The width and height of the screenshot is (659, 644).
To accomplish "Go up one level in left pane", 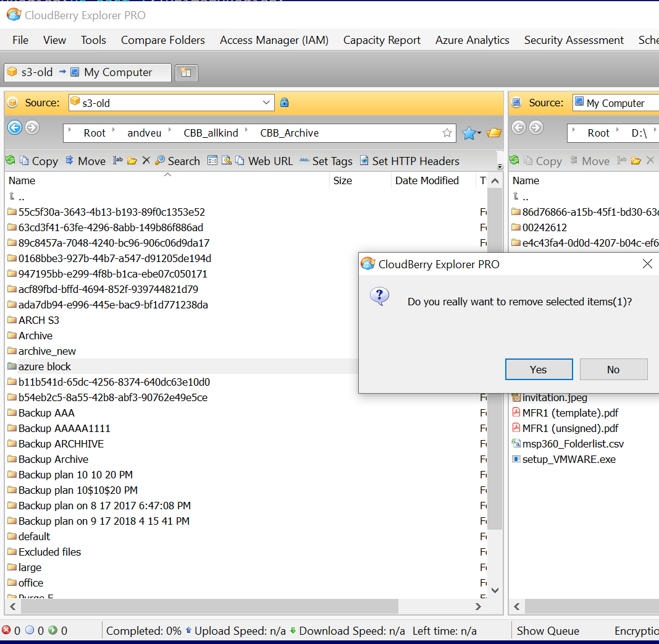I will pyautogui.click(x=17, y=197).
